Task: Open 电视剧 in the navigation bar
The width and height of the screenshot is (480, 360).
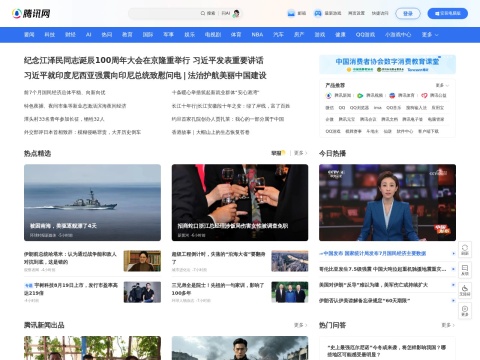Action: click(213, 34)
